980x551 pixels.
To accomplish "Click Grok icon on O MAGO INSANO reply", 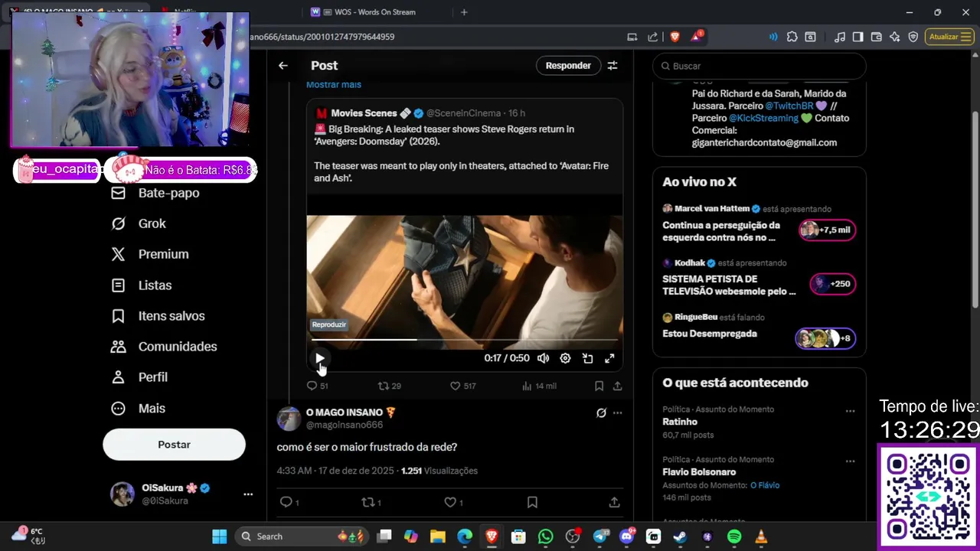I will pos(601,413).
